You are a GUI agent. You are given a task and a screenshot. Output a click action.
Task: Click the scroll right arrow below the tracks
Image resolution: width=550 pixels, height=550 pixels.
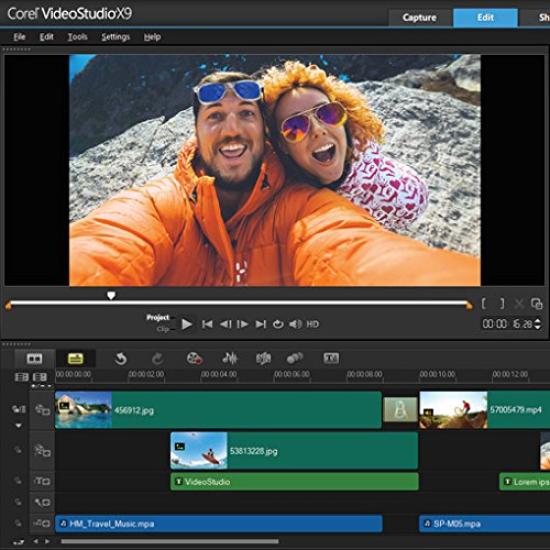47,541
